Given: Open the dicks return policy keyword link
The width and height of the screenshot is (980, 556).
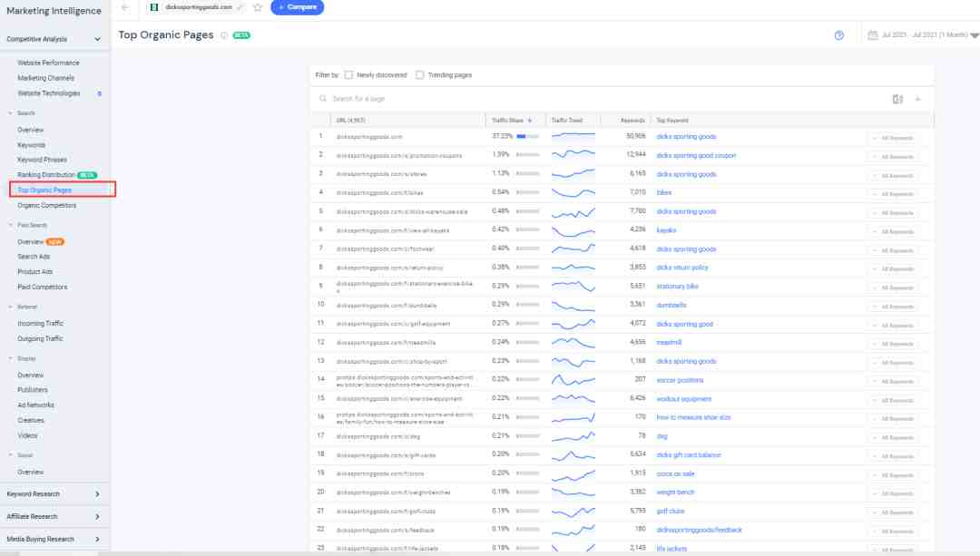Looking at the screenshot, I should coord(682,268).
